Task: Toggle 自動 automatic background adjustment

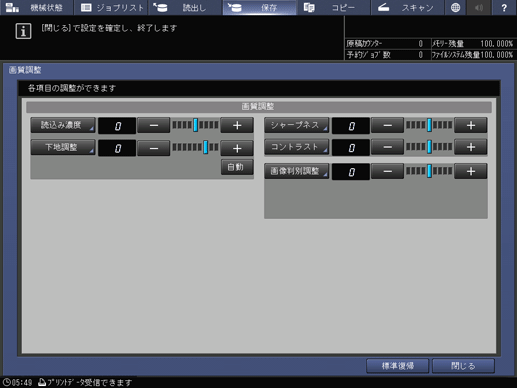Action: [237, 167]
